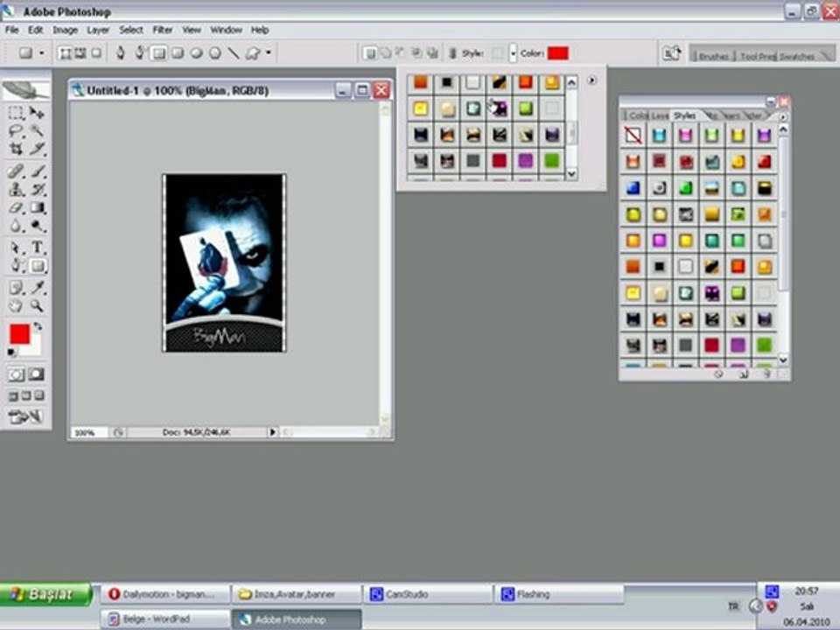Select the Dodge tool
The height and width of the screenshot is (630, 840).
point(37,226)
